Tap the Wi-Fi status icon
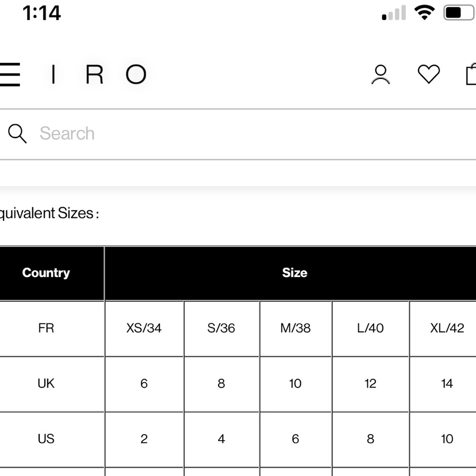 [425, 13]
